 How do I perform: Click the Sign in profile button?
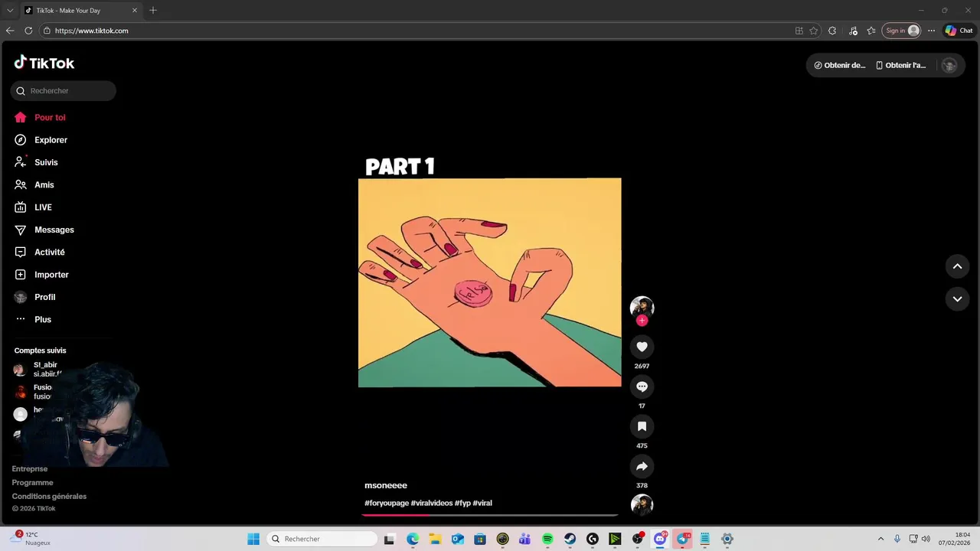(902, 31)
